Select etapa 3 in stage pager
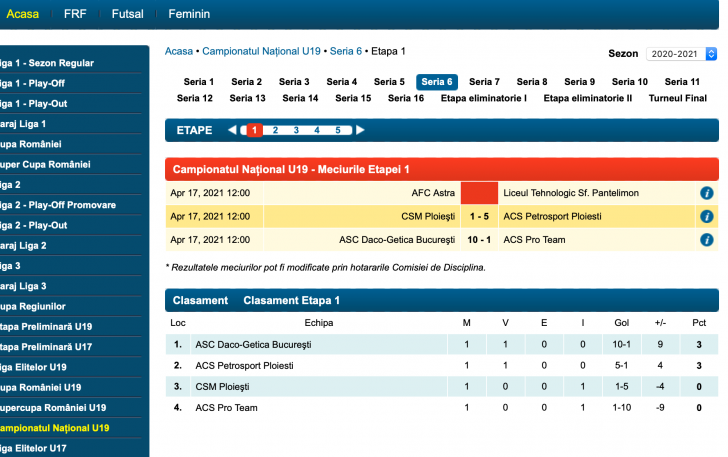This screenshot has width=728, height=457. point(296,130)
